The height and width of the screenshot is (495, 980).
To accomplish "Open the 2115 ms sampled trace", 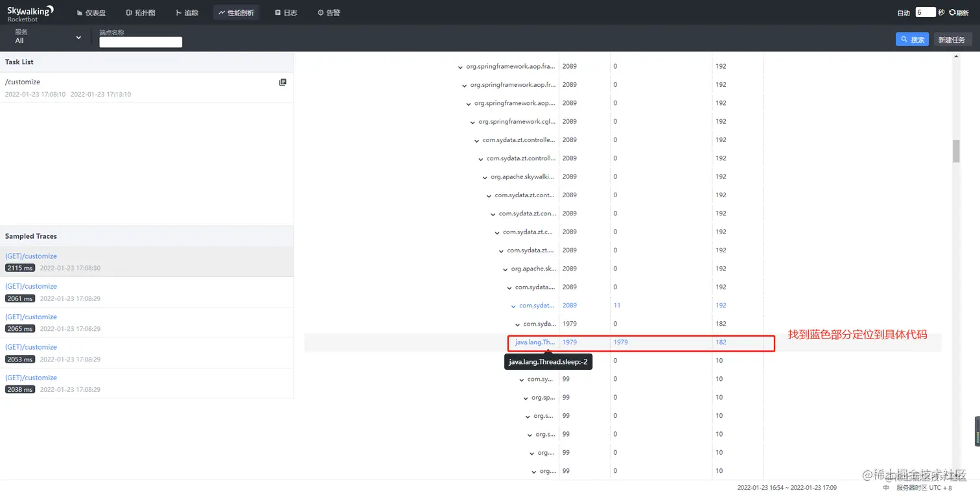I will (146, 261).
